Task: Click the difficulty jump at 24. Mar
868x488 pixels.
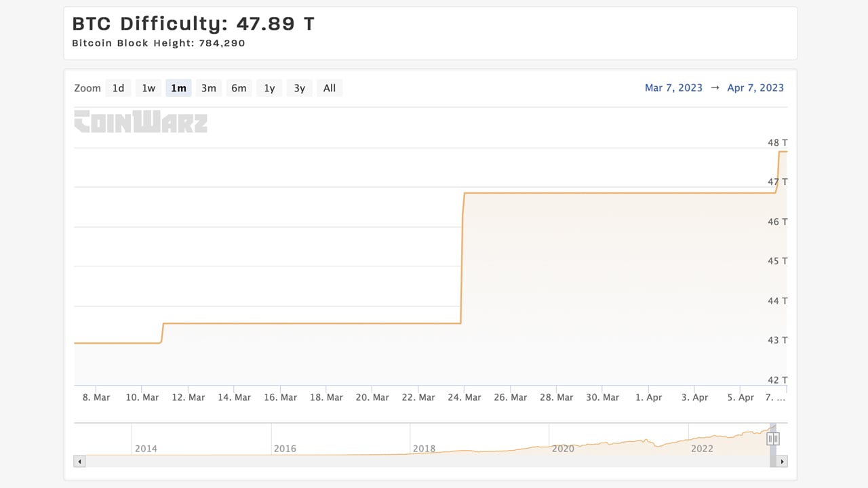Action: click(462, 258)
